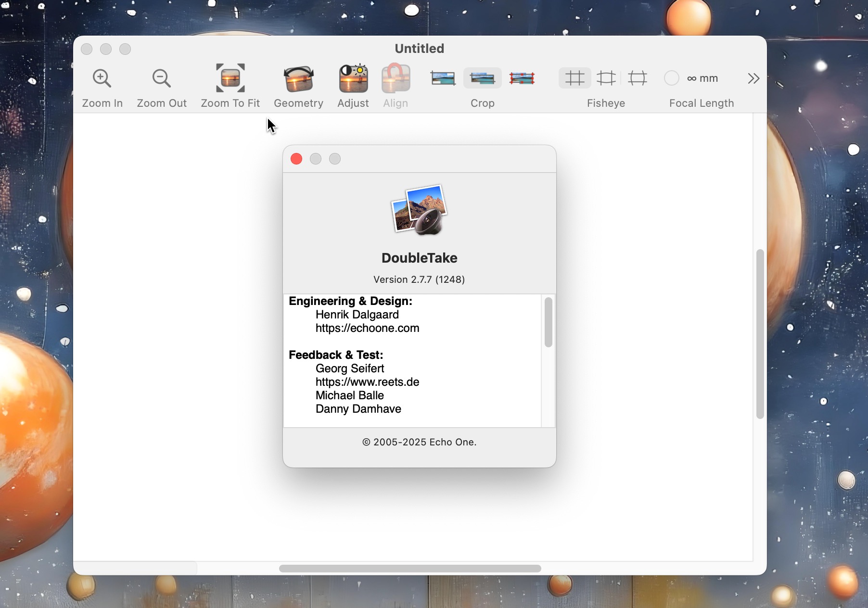This screenshot has height=608, width=868.
Task: Click the 'Henrik Dalgaard' credit text
Action: pos(357,315)
